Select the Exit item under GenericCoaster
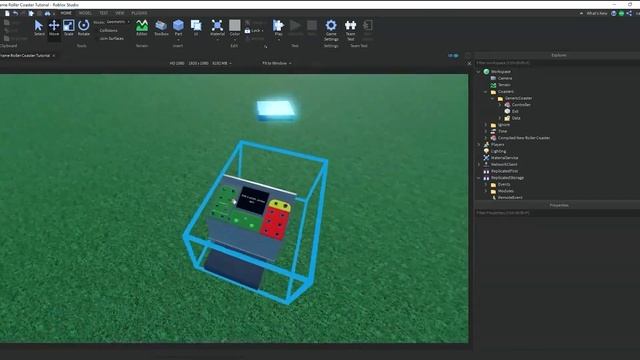Image resolution: width=640 pixels, height=360 pixels. click(x=511, y=111)
